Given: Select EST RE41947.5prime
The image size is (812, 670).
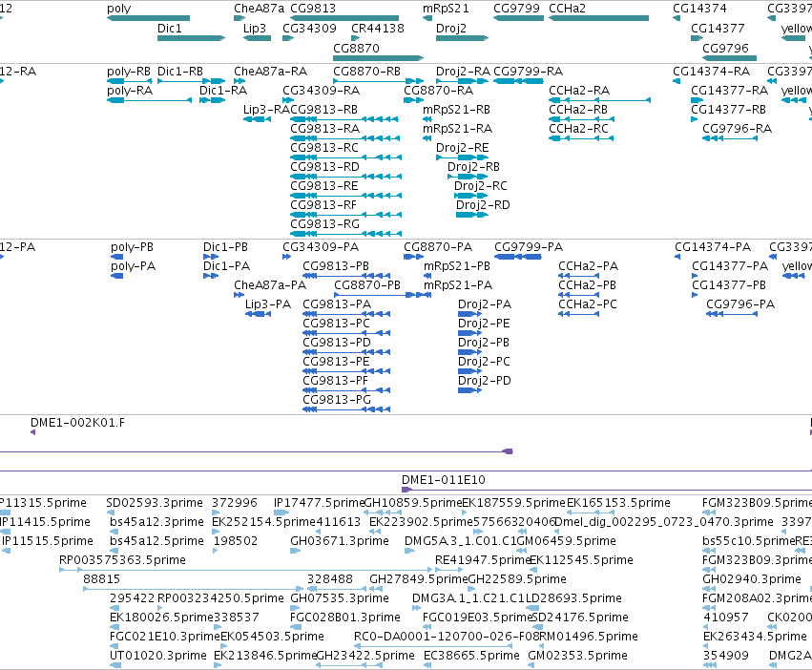Looking at the screenshot, I should tap(449, 570).
